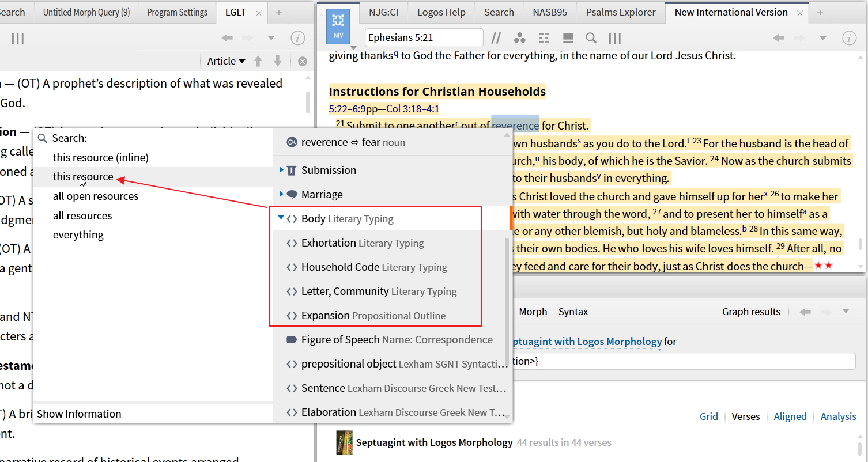868x462 pixels.
Task: Select the Syntax search type
Action: (573, 312)
